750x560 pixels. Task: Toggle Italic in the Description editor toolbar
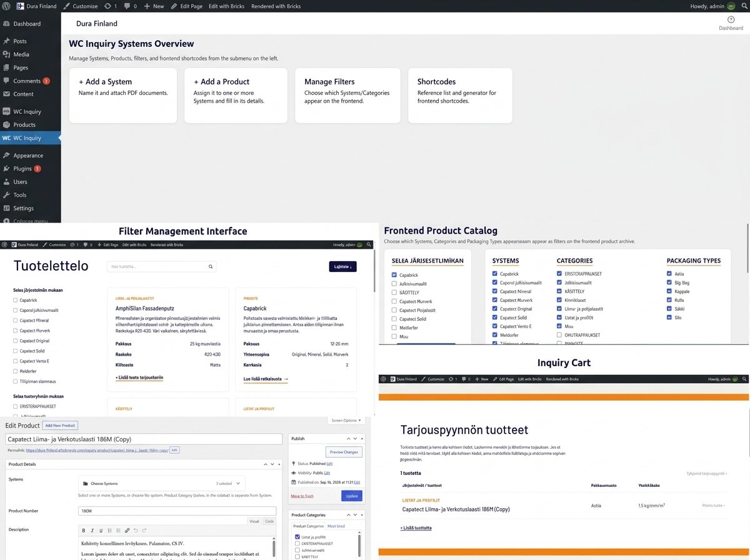point(92,530)
